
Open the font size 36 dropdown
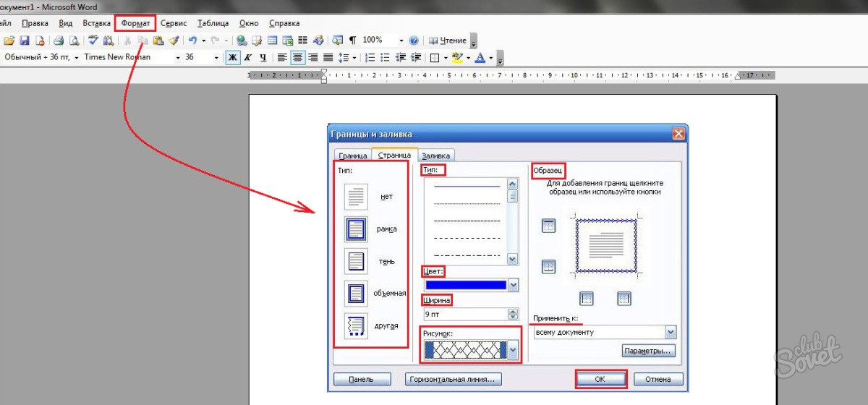click(x=216, y=57)
